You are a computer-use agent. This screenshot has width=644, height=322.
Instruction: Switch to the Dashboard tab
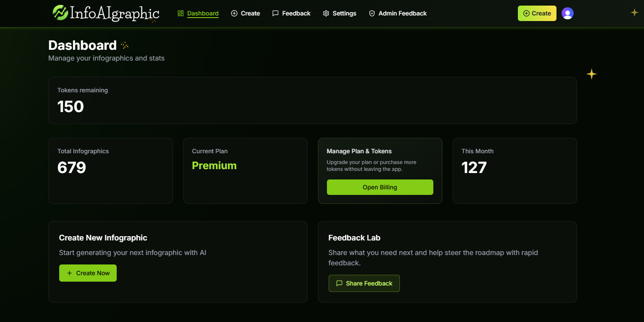[203, 13]
